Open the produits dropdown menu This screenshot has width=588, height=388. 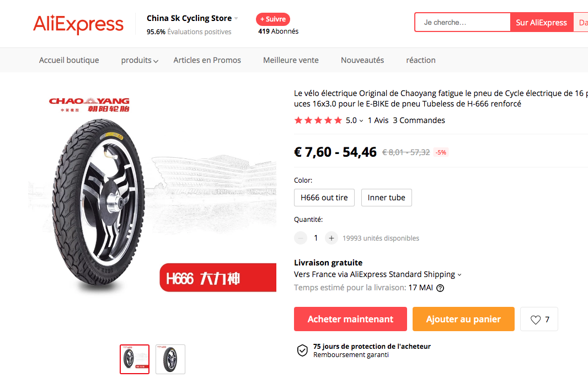coord(140,60)
